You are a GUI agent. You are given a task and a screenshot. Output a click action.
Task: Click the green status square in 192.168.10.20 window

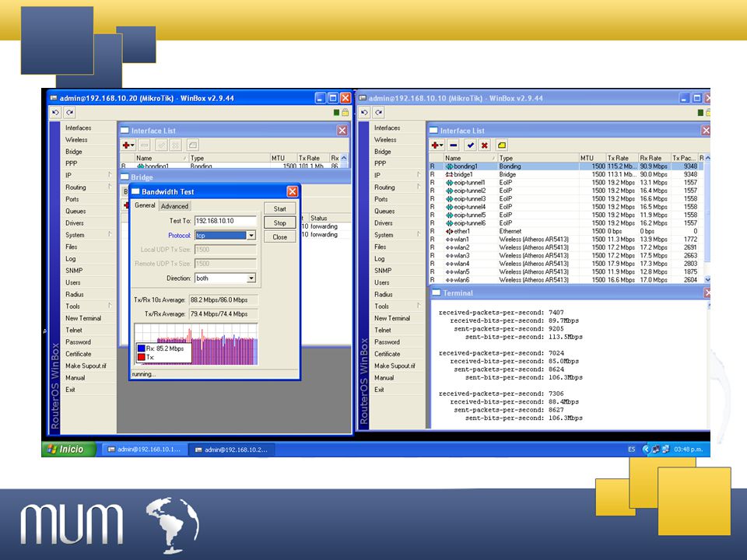[x=336, y=112]
